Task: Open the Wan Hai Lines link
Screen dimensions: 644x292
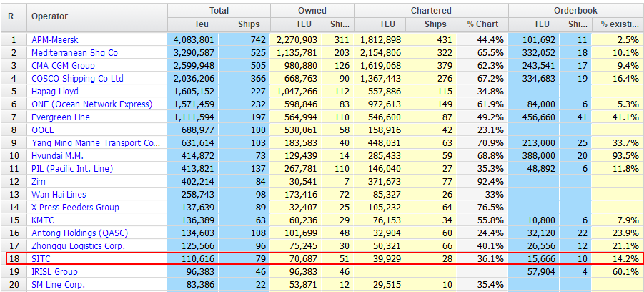Action: pos(59,194)
